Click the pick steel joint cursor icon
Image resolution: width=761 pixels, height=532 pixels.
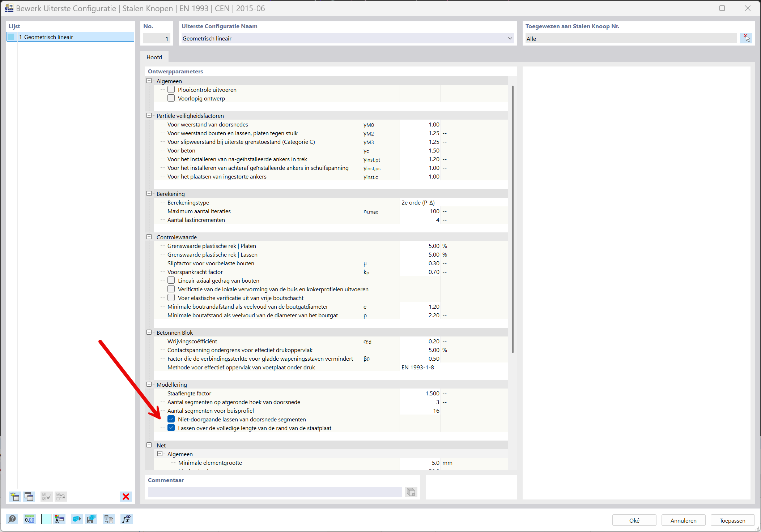746,38
